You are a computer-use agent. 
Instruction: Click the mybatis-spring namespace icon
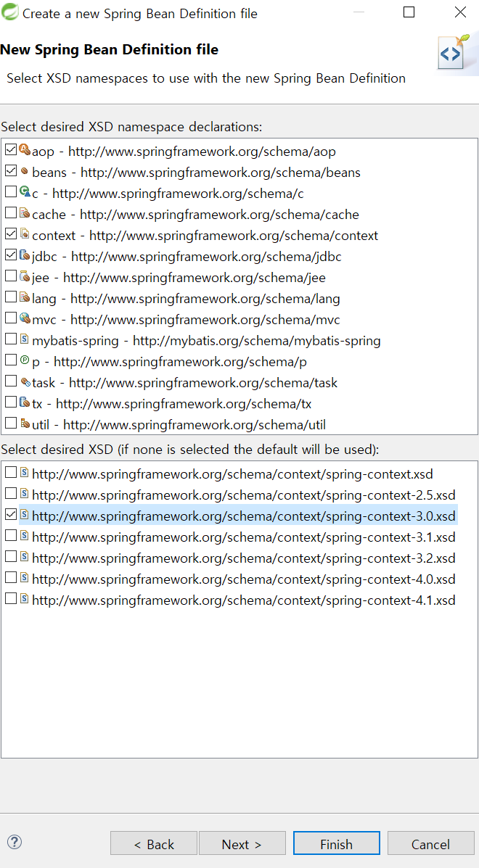click(25, 340)
